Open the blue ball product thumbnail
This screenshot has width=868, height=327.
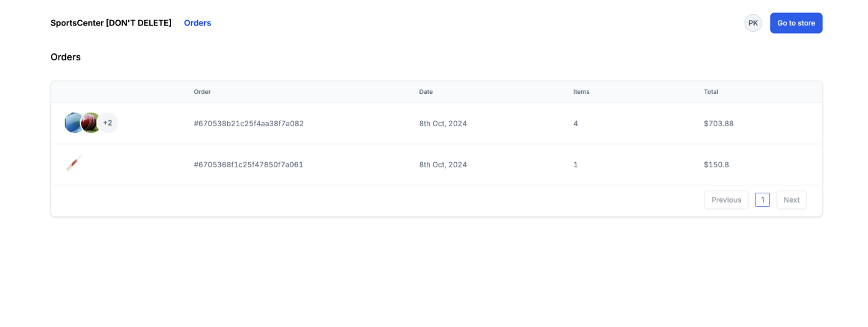(74, 123)
